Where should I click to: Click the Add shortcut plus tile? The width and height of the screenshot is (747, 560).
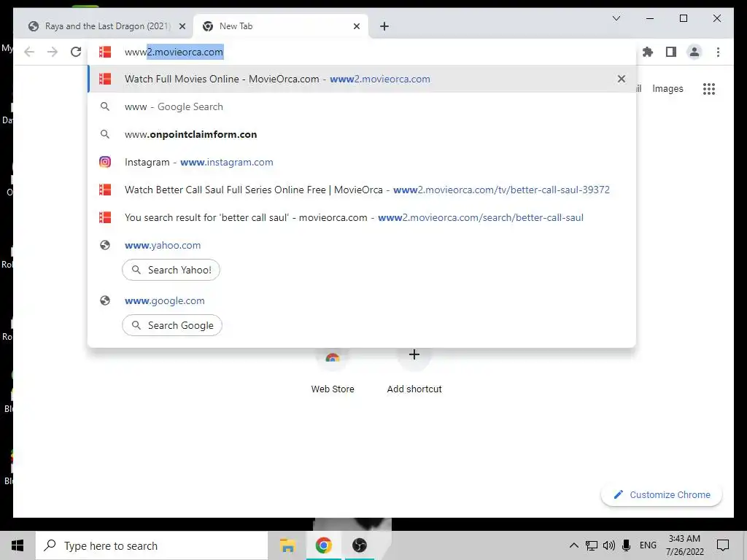click(x=414, y=371)
